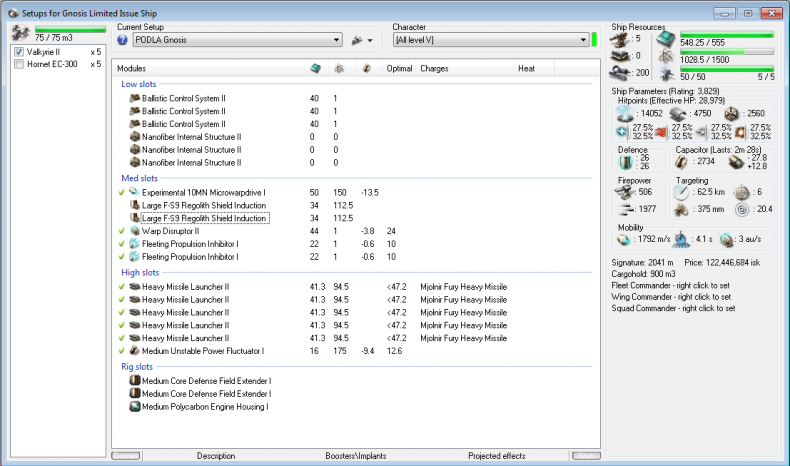Click the max velocity icon showing 1792 m/s
This screenshot has height=466, width=790.
point(624,240)
